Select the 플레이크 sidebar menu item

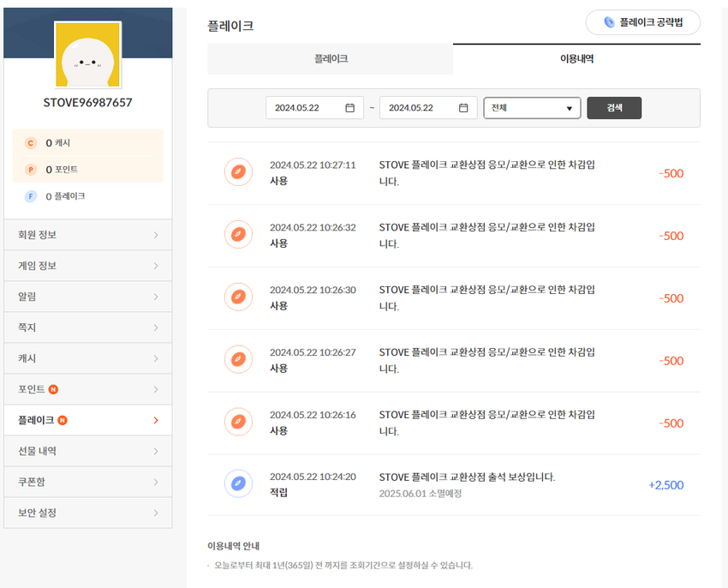coord(87,420)
